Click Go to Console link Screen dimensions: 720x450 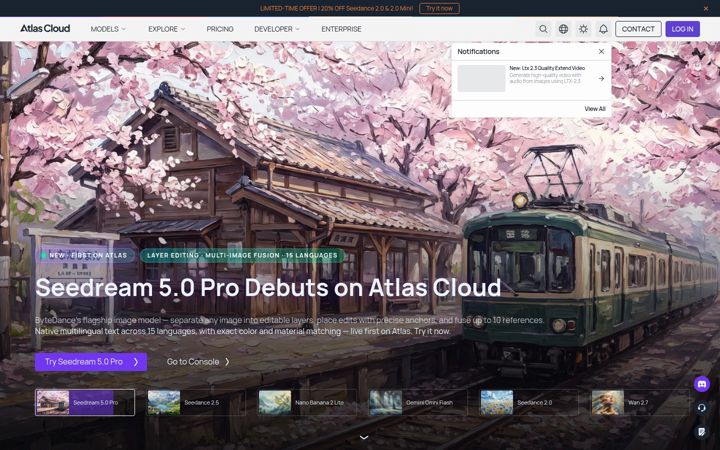(x=198, y=362)
